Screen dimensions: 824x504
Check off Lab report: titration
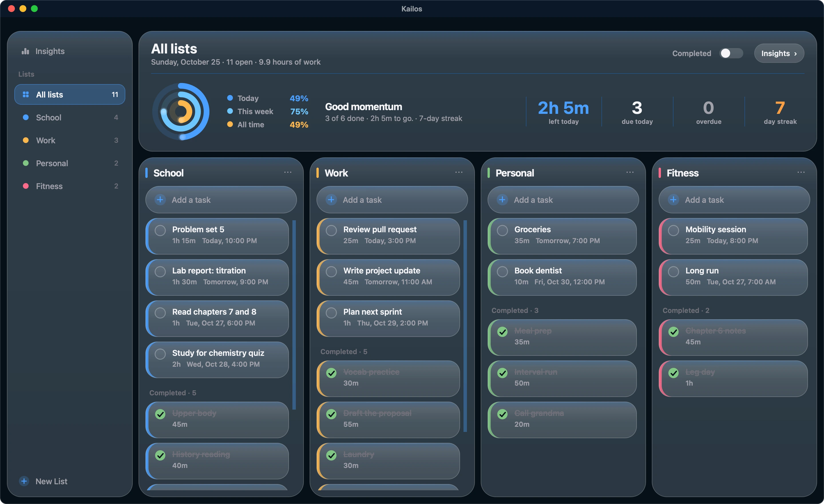coord(160,271)
